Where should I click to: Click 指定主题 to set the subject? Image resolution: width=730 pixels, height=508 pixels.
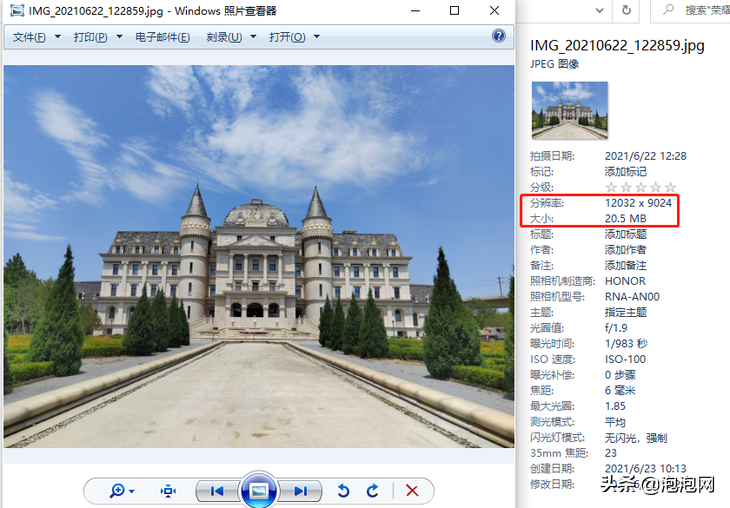coord(626,312)
